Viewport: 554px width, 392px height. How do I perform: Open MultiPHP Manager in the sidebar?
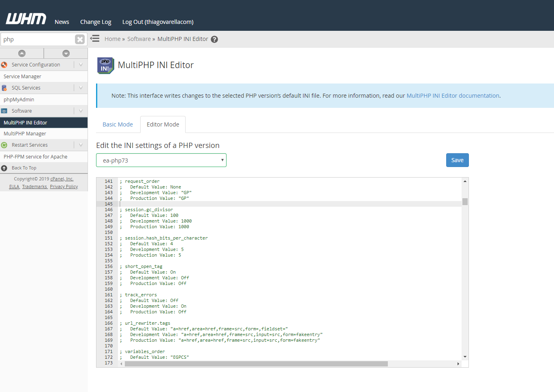pos(44,134)
